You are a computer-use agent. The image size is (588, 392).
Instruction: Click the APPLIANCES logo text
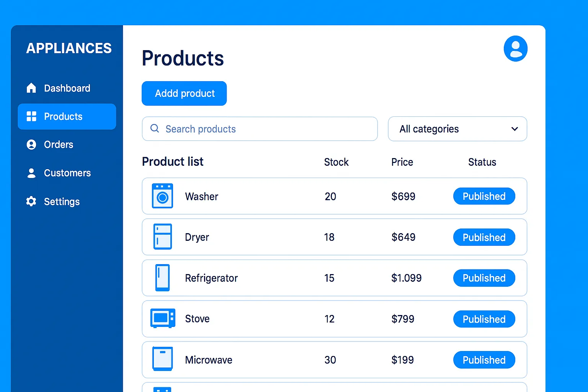(69, 48)
